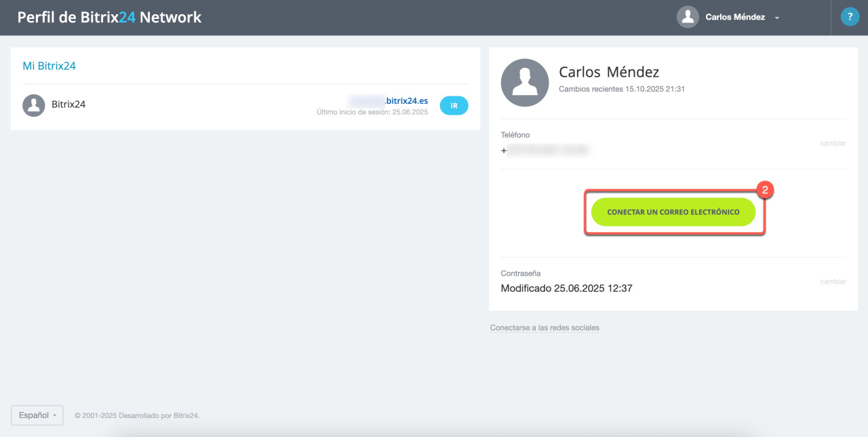The height and width of the screenshot is (437, 868).
Task: Open the Español language dropdown
Action: (37, 415)
